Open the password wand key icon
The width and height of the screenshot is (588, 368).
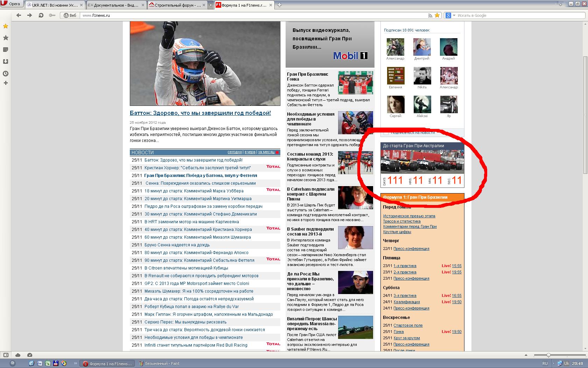(52, 15)
